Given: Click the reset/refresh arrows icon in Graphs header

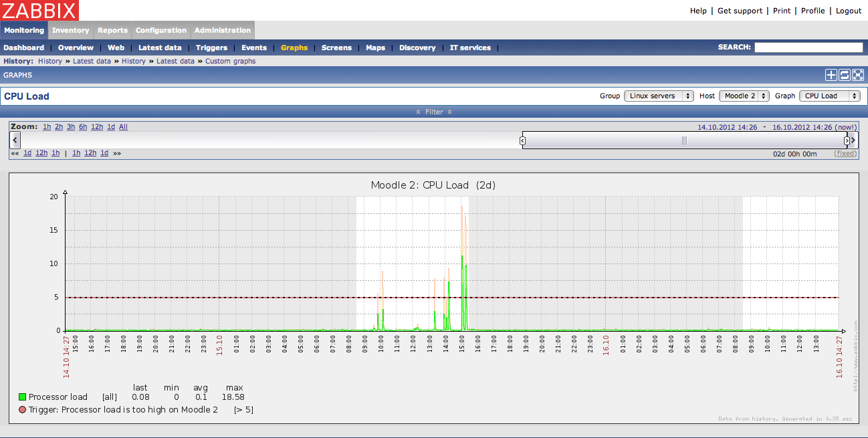Looking at the screenshot, I should [x=845, y=75].
